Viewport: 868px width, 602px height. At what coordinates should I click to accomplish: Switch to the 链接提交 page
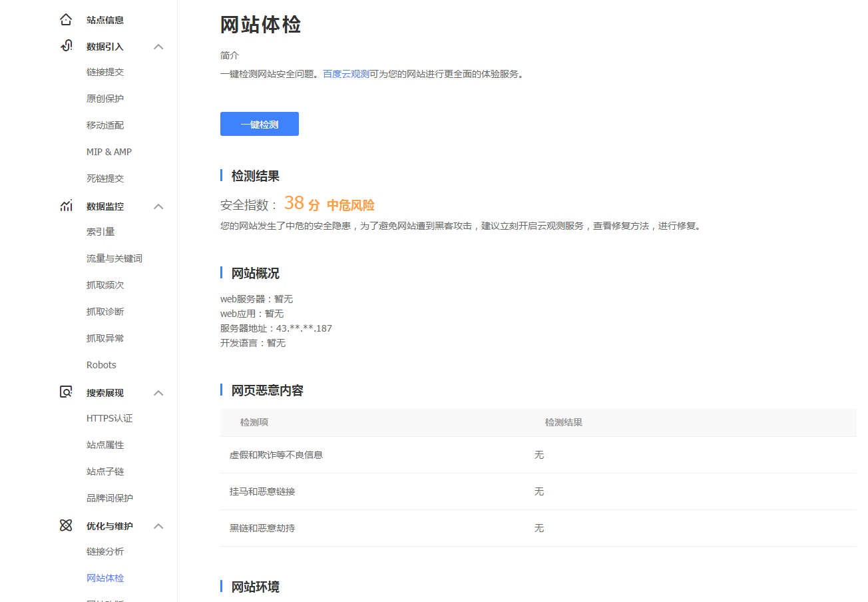click(x=105, y=71)
